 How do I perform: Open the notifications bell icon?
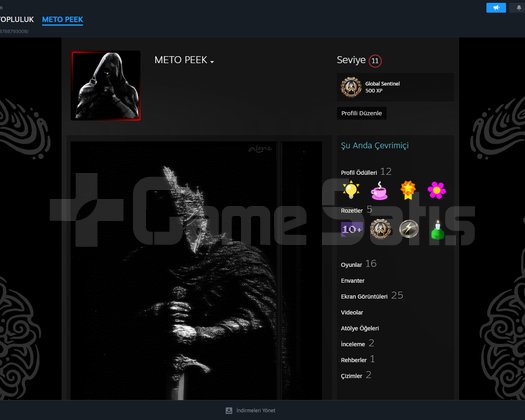(x=518, y=8)
